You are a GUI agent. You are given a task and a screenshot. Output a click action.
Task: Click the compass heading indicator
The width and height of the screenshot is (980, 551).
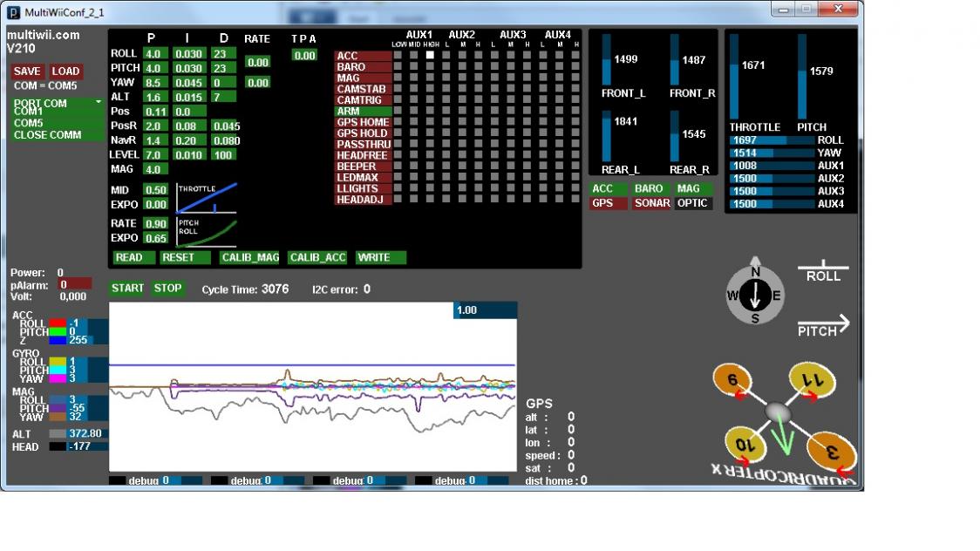pos(755,294)
